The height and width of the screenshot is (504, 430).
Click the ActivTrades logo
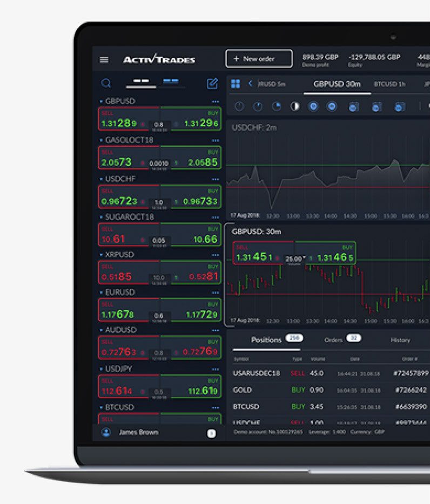click(159, 59)
